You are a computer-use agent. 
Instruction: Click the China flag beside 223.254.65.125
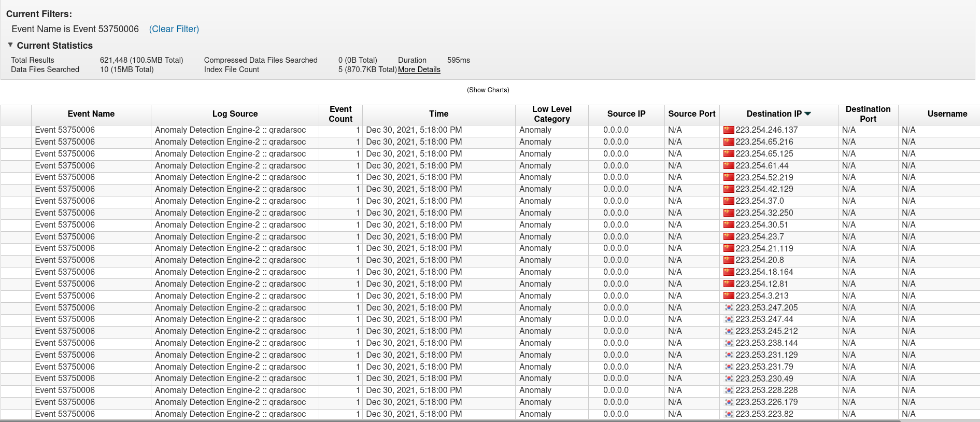[x=729, y=154]
